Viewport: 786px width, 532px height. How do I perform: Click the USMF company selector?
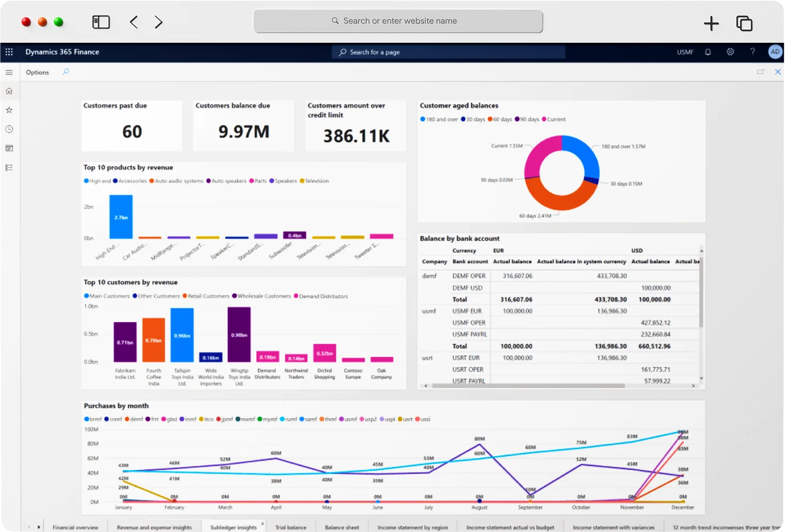click(685, 52)
